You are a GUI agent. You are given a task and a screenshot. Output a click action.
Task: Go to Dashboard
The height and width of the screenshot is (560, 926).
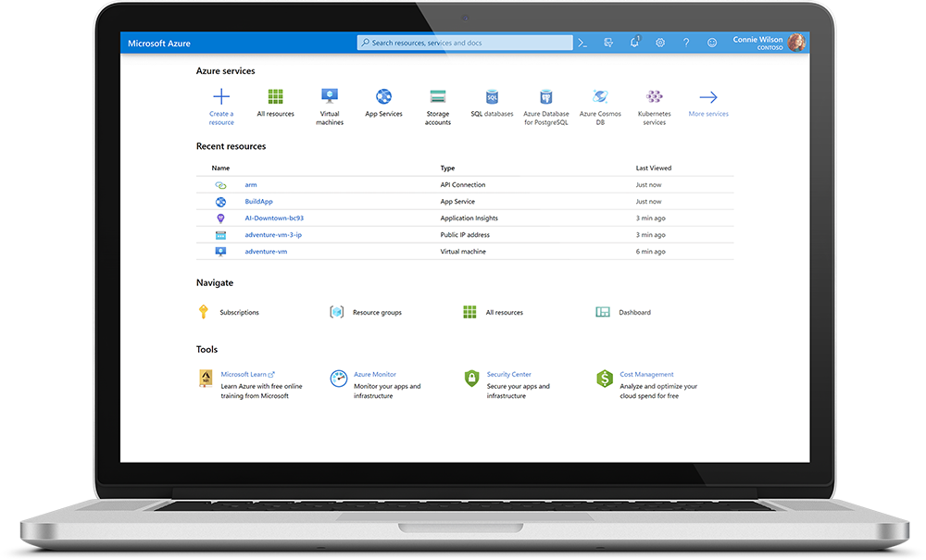[x=635, y=312]
